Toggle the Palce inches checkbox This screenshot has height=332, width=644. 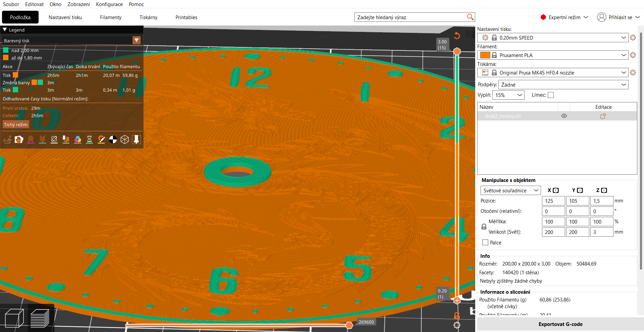click(x=485, y=242)
